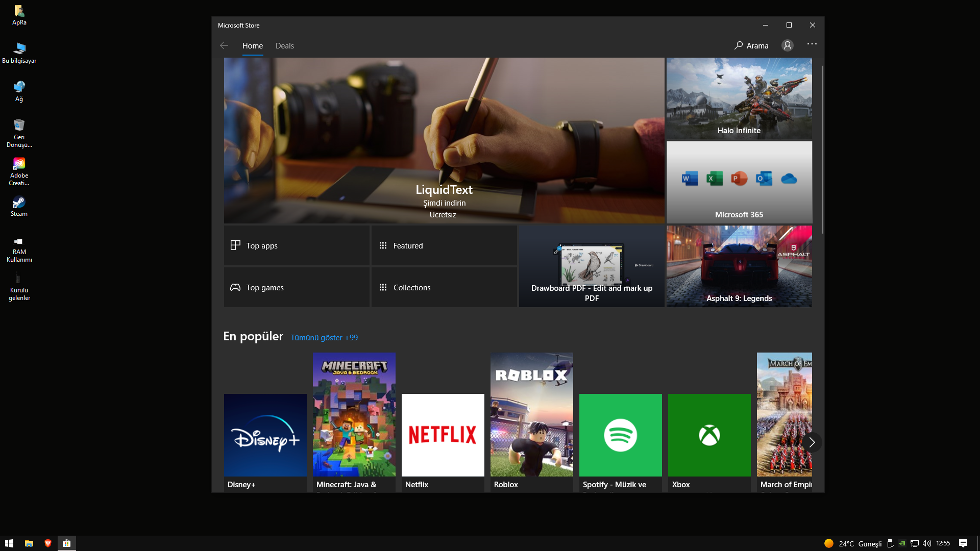Click the USB safely remove hardware tray icon
Screen dimensions: 980x551
(890, 543)
